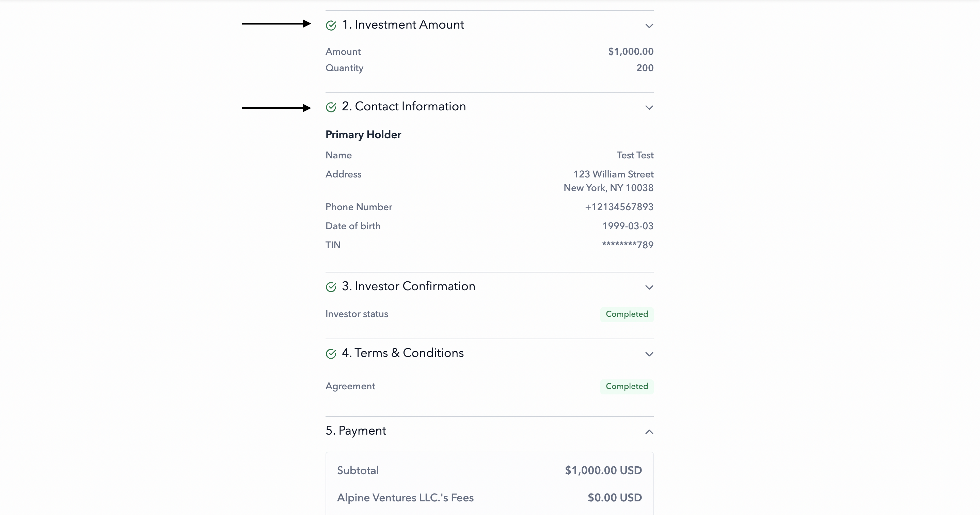Select the 5. Payment heading
Screen dimensions: 980x515
click(x=356, y=431)
